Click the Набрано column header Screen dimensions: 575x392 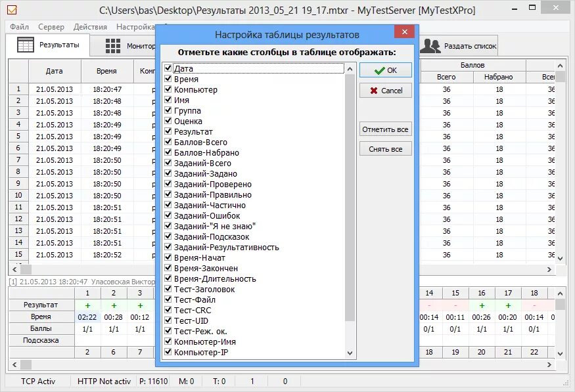tap(499, 77)
